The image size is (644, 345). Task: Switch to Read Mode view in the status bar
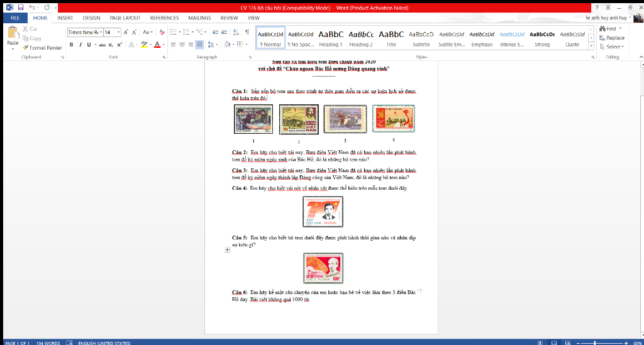[540, 342]
